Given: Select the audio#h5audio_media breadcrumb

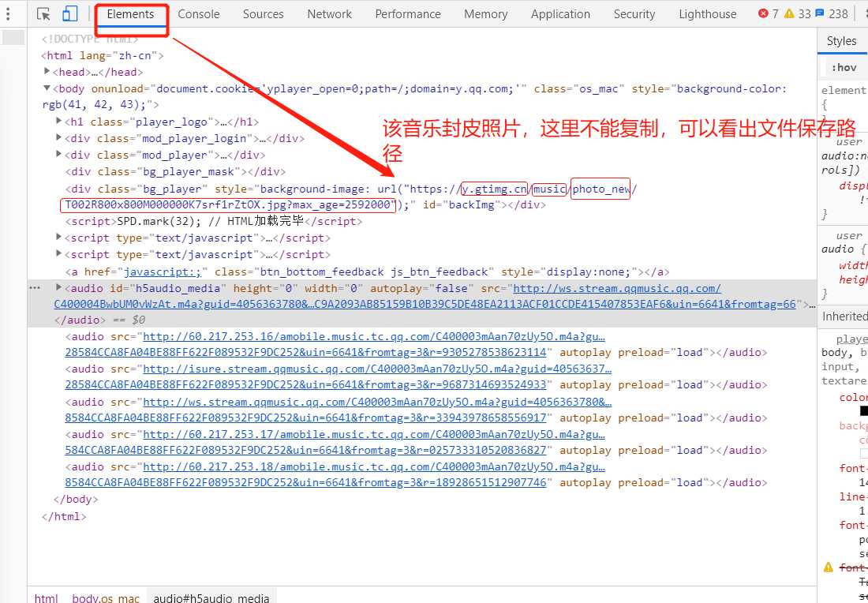Looking at the screenshot, I should coord(211,598).
